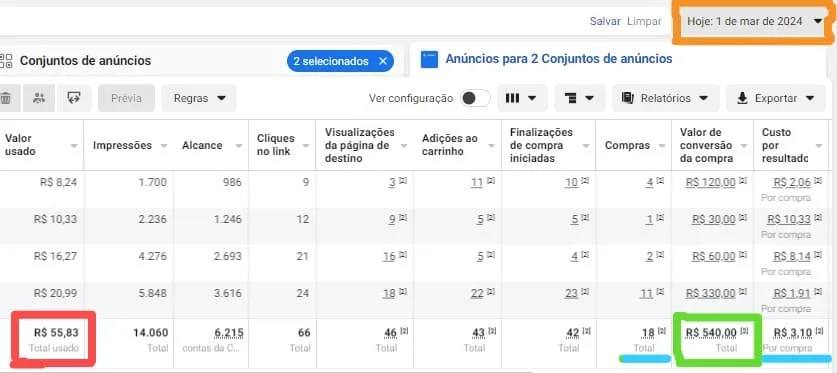Click the Prévia button
This screenshot has height=373, width=837.
(x=127, y=98)
